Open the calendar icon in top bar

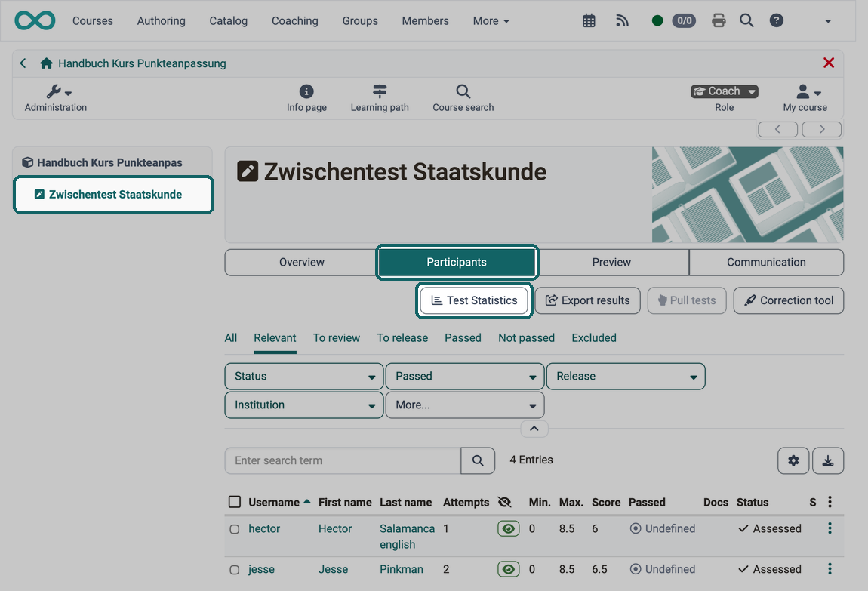click(589, 21)
